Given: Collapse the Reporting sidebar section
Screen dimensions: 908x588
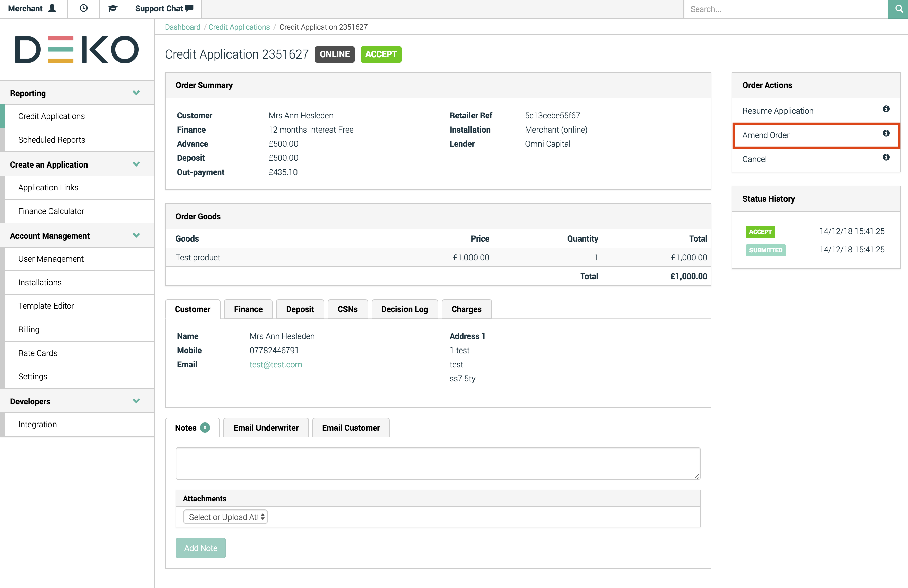Looking at the screenshot, I should (x=136, y=93).
